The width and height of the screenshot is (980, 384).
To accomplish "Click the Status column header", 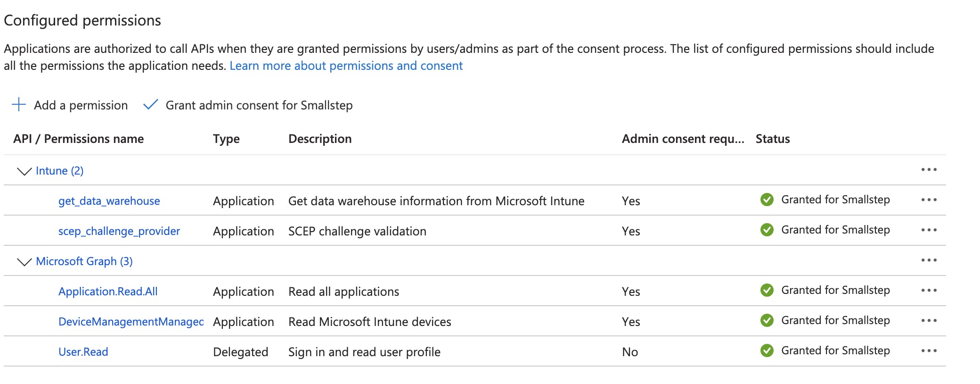I will click(772, 139).
